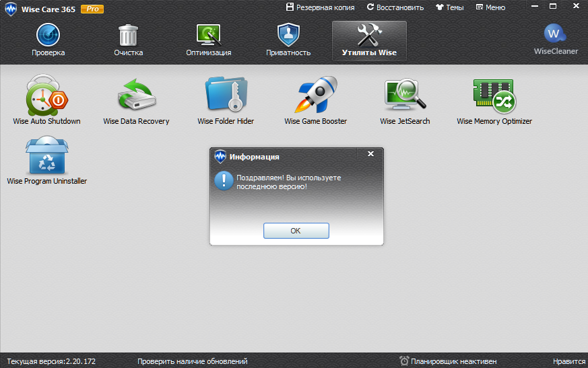Click the Wise Care 365 logo icon

tap(11, 9)
